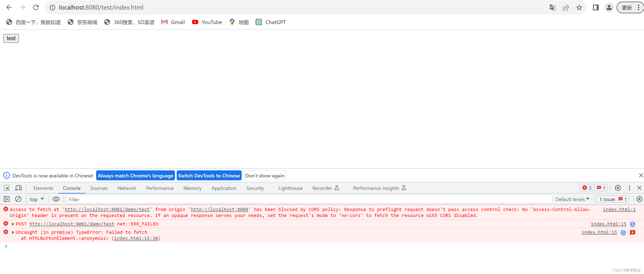
Task: Open console settings gear
Action: tap(639, 199)
